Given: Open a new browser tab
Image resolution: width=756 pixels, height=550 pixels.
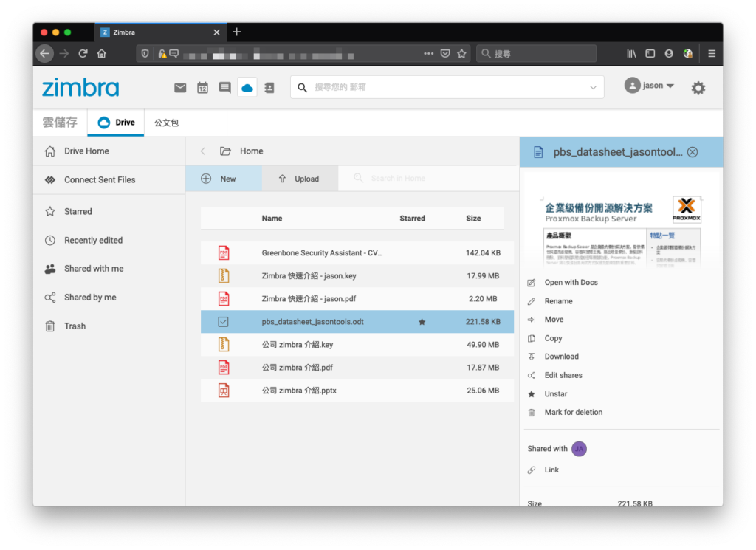Looking at the screenshot, I should pyautogui.click(x=236, y=32).
